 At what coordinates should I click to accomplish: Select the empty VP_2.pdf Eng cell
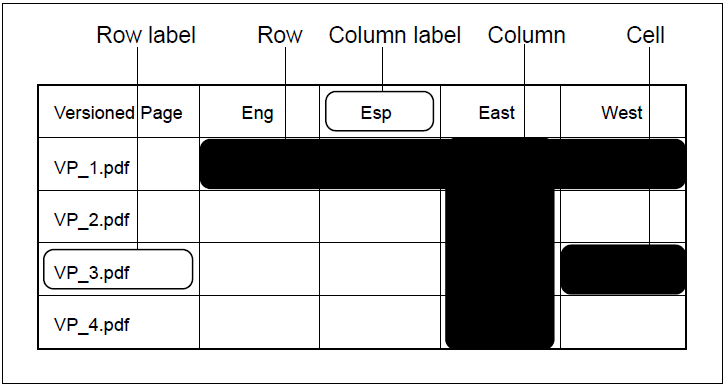[259, 216]
